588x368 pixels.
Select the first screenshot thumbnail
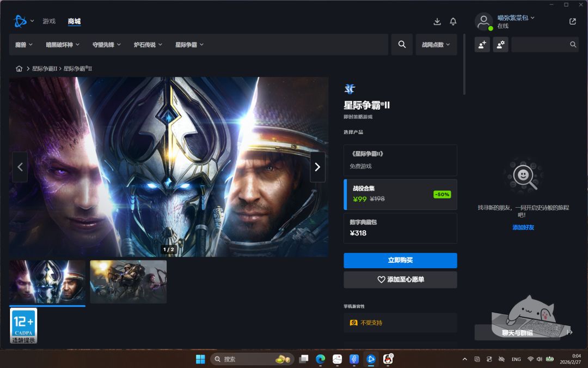(47, 282)
